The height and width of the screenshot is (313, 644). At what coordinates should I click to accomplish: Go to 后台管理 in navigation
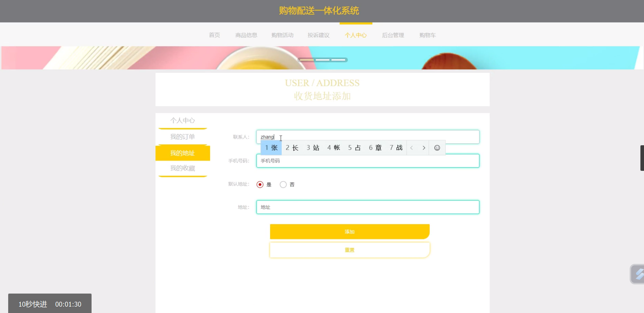(393, 35)
